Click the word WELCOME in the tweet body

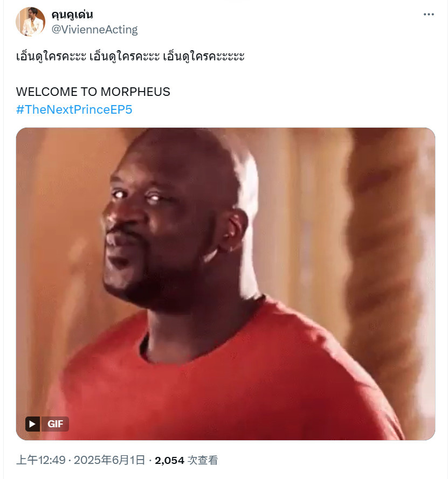(x=47, y=92)
